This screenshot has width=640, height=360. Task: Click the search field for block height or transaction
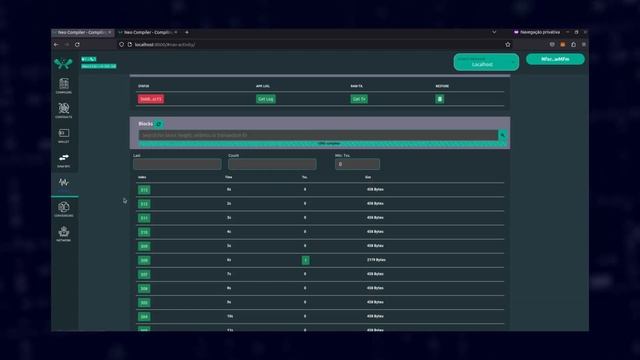point(318,135)
